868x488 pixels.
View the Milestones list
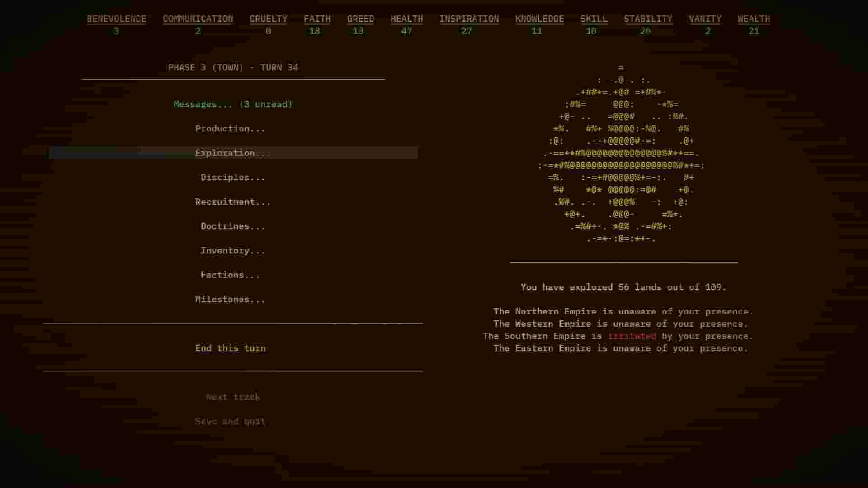click(x=230, y=299)
